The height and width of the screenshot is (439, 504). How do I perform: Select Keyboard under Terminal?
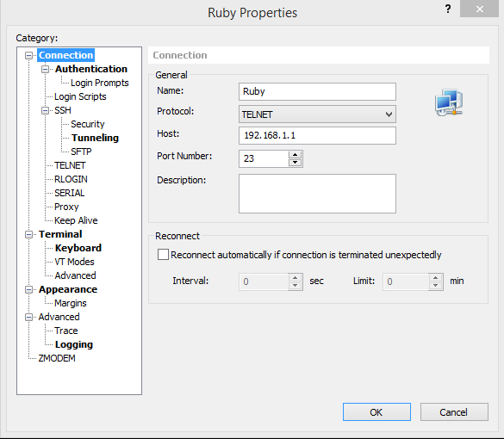[78, 248]
